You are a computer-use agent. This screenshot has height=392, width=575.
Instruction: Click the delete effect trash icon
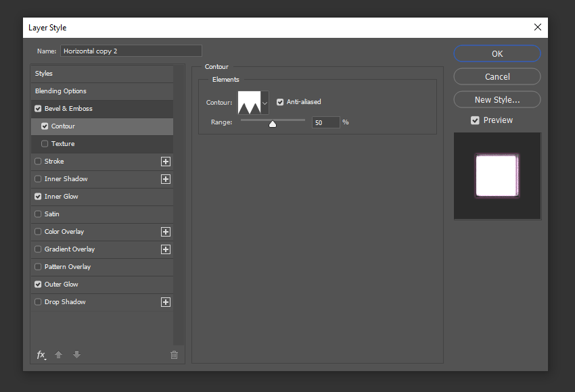(174, 355)
